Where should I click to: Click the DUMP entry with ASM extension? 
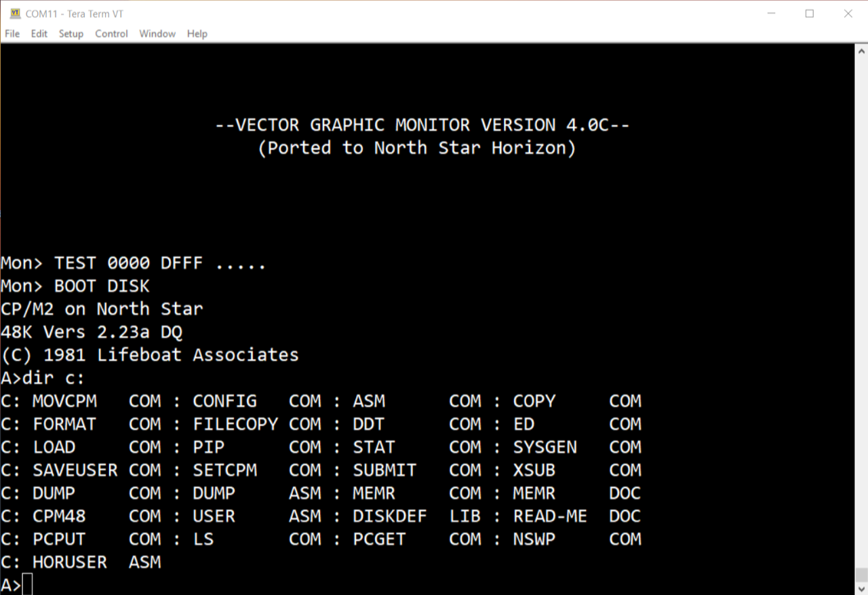click(214, 494)
